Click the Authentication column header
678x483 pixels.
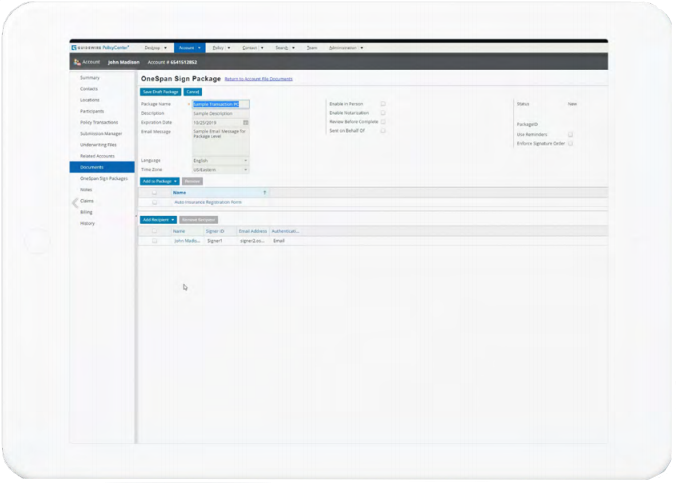click(x=285, y=231)
